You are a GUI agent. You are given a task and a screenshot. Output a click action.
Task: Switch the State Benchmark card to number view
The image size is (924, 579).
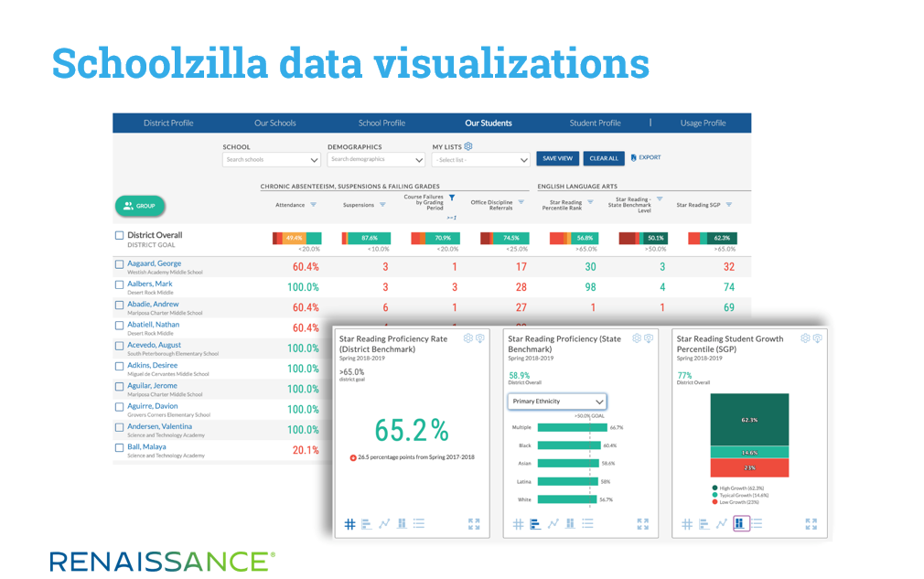click(518, 523)
